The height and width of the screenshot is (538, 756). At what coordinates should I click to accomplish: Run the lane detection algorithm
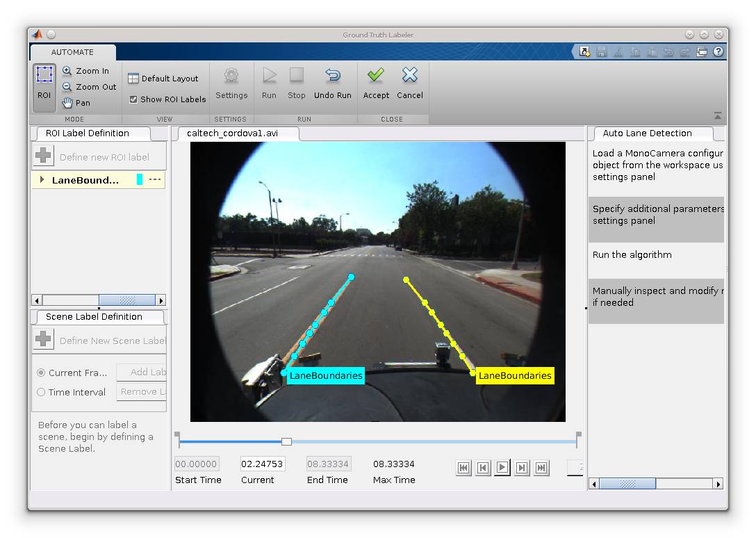[269, 83]
